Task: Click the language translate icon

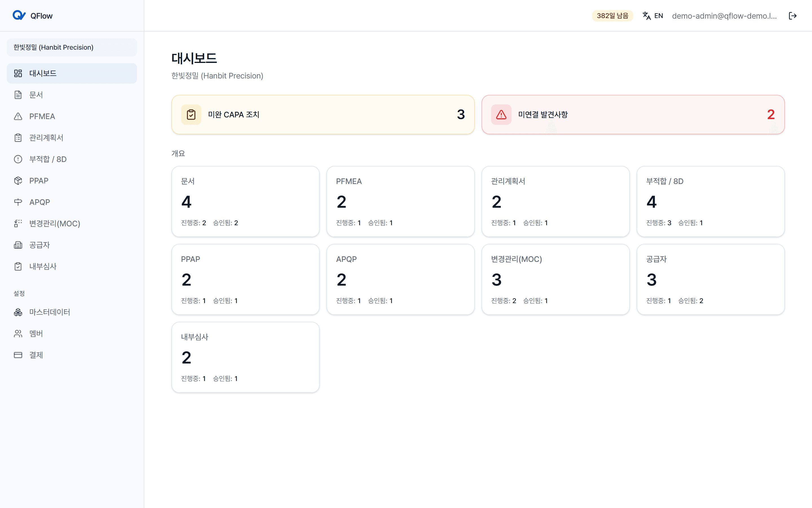Action: pos(646,16)
